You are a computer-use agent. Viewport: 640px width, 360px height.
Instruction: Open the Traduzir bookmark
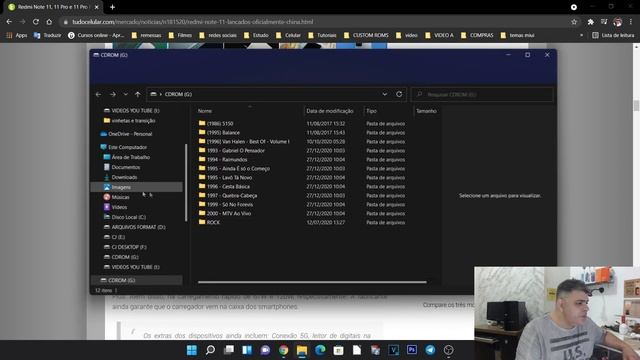[x=48, y=35]
